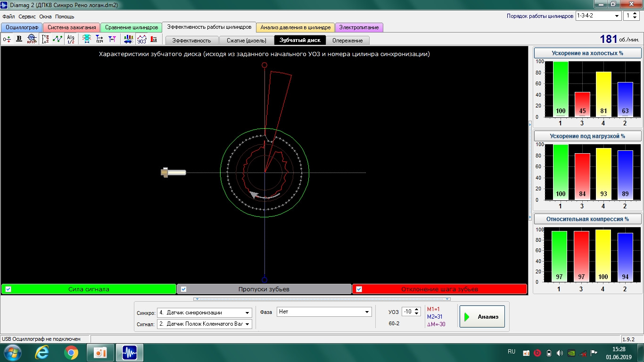Click the УОЗ timing graph icon
This screenshot has height=362, width=644.
pyautogui.click(x=141, y=40)
